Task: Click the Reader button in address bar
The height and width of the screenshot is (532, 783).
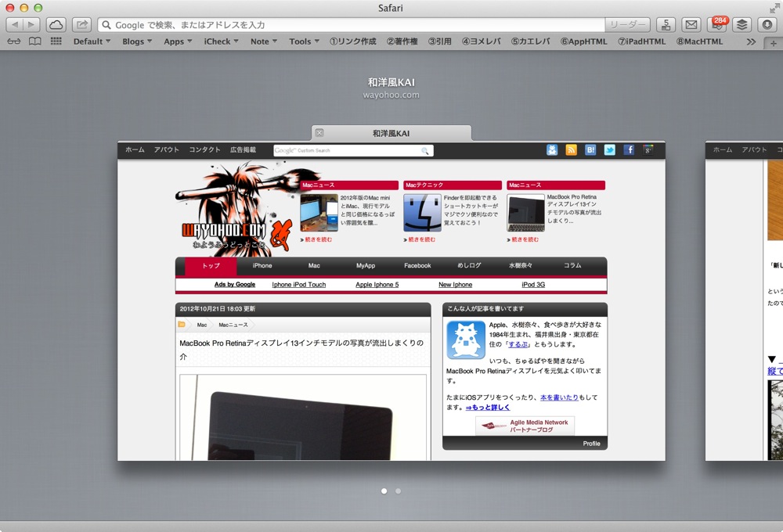Action: click(627, 24)
